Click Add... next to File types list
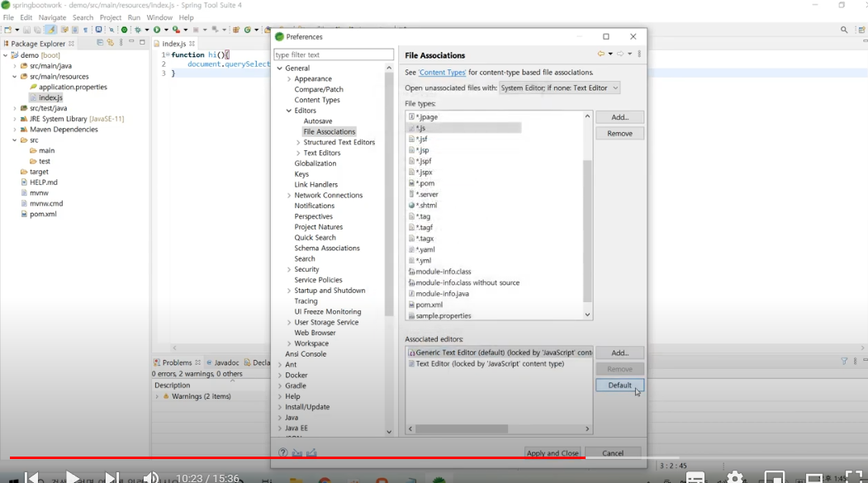The image size is (868, 483). 619,117
